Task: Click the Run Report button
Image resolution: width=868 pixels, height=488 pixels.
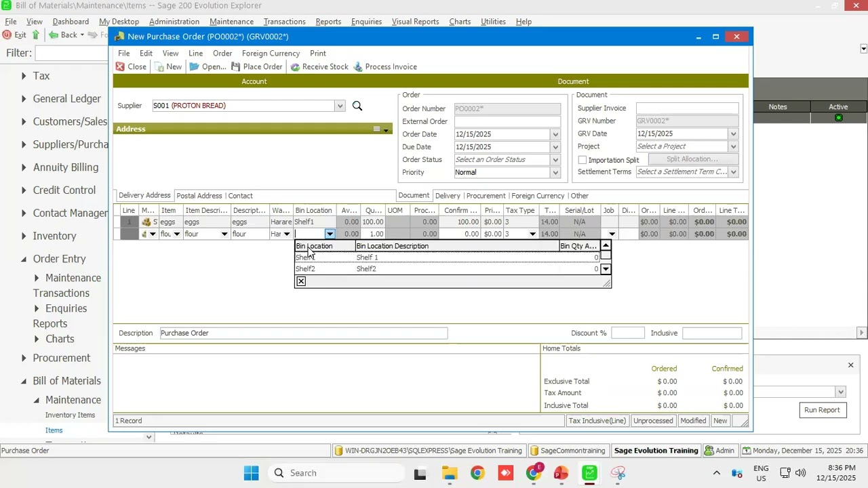Action: pos(822,410)
